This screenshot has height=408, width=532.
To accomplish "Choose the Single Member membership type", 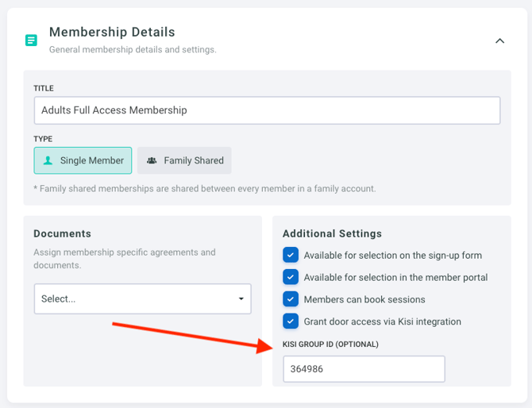I will click(83, 160).
